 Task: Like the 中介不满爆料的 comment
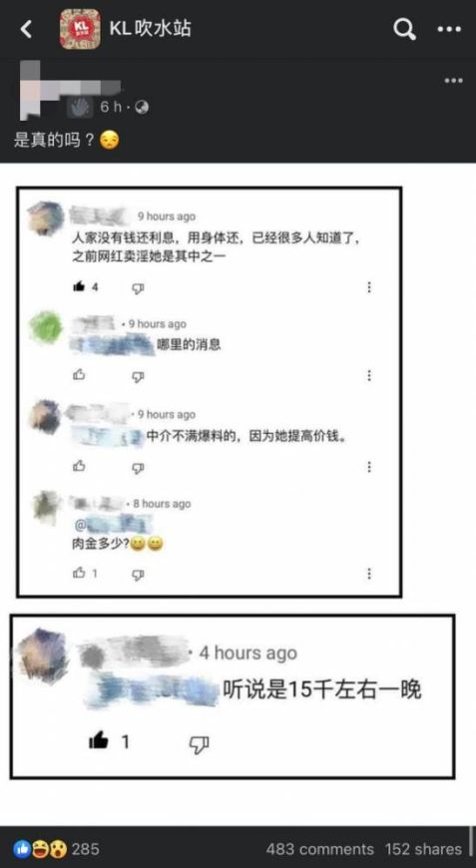pyautogui.click(x=79, y=466)
